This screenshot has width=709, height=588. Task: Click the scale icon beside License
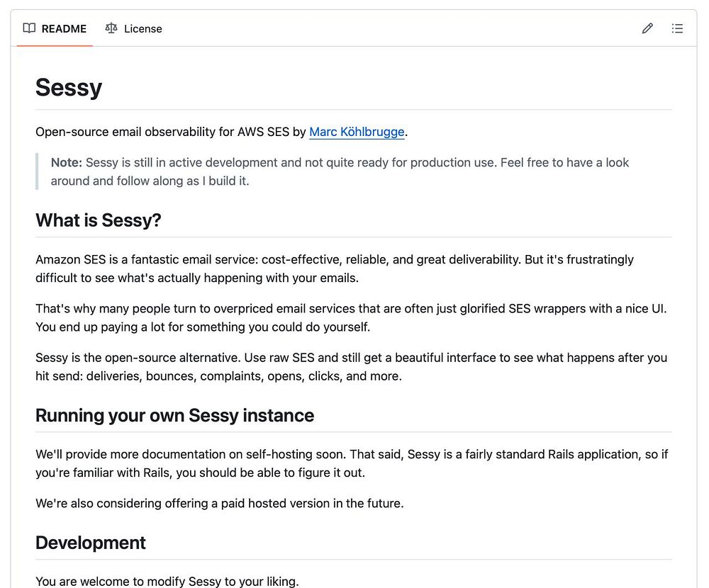111,29
